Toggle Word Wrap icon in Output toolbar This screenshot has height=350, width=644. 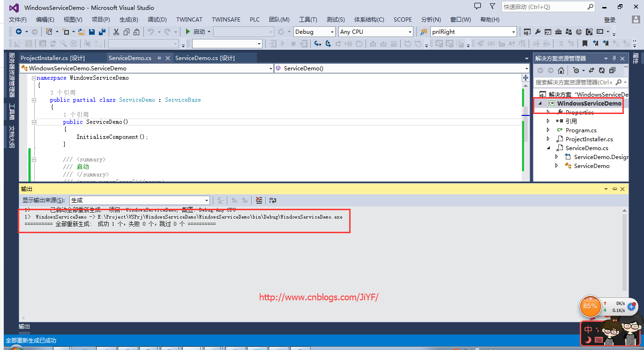coord(273,200)
